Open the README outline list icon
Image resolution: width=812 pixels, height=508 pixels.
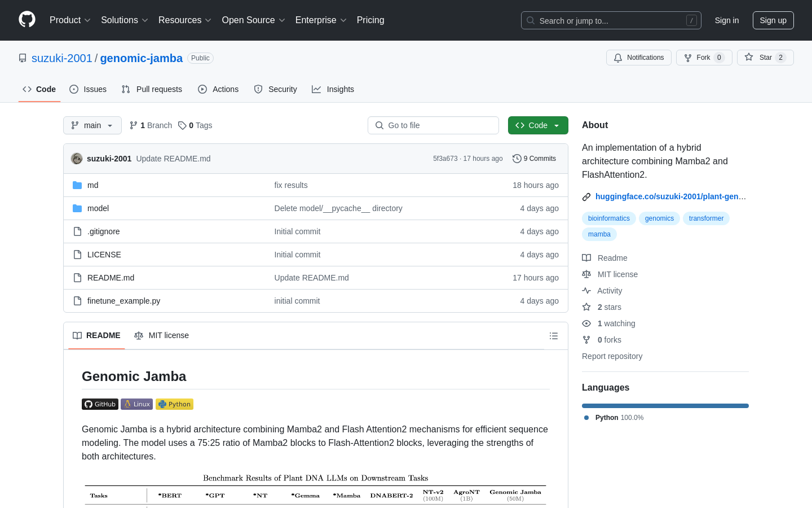coord(553,336)
